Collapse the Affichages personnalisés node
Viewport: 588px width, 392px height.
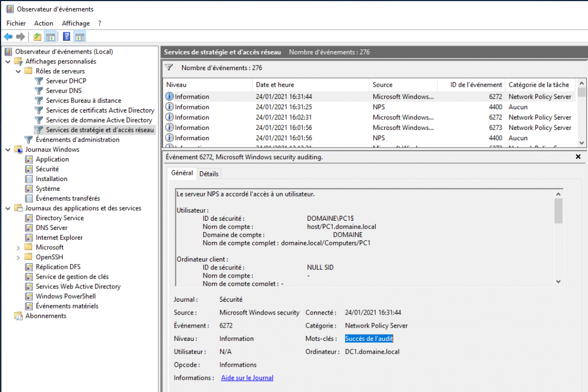(x=8, y=61)
